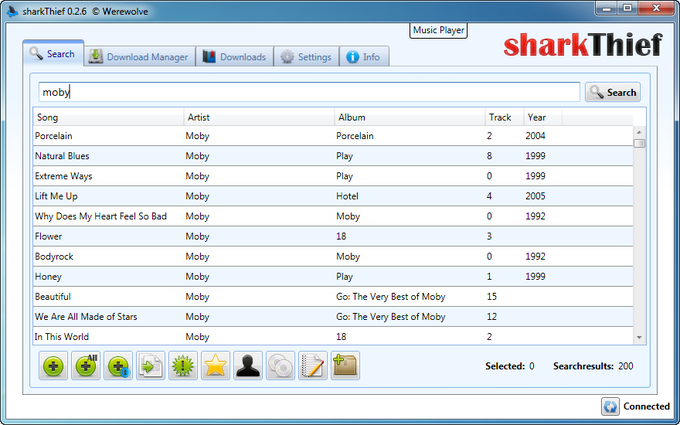The width and height of the screenshot is (680, 425).
Task: Select the 'Honey' song
Action: tap(333, 276)
